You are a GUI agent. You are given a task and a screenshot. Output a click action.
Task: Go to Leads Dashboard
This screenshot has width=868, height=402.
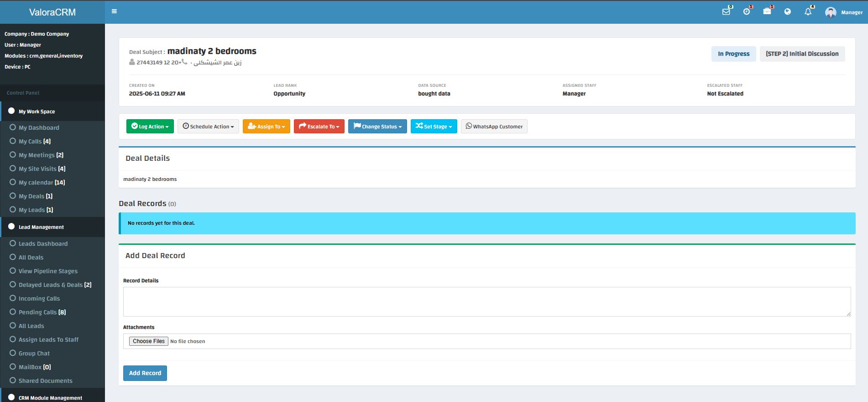coord(43,244)
